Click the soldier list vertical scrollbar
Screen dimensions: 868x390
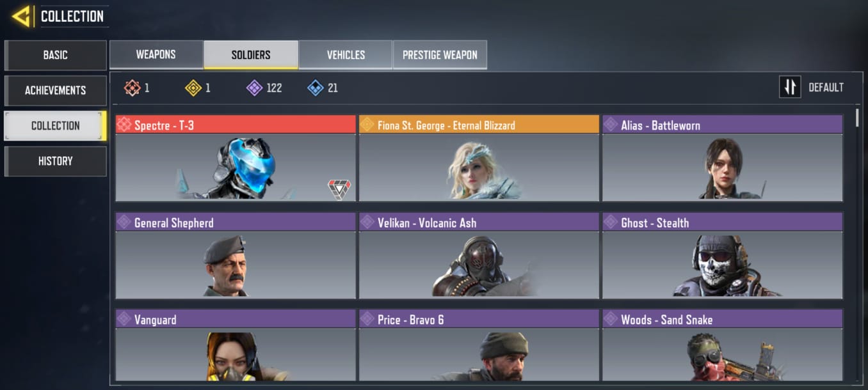point(858,246)
